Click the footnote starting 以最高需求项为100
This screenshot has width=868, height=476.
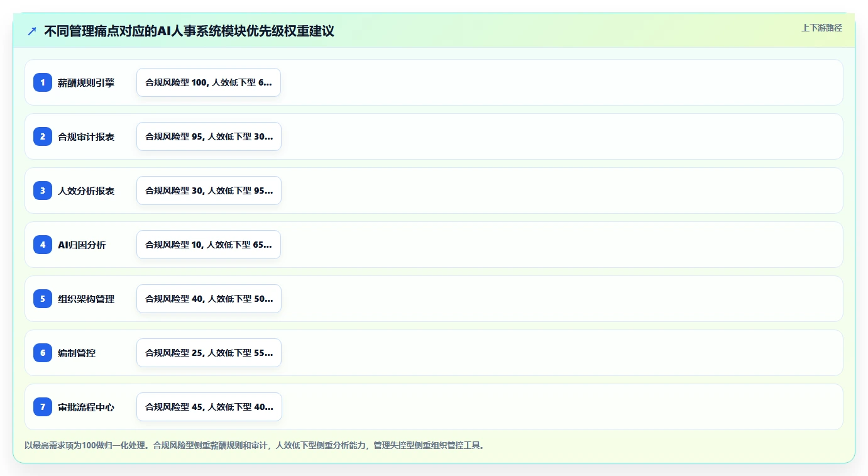255,445
